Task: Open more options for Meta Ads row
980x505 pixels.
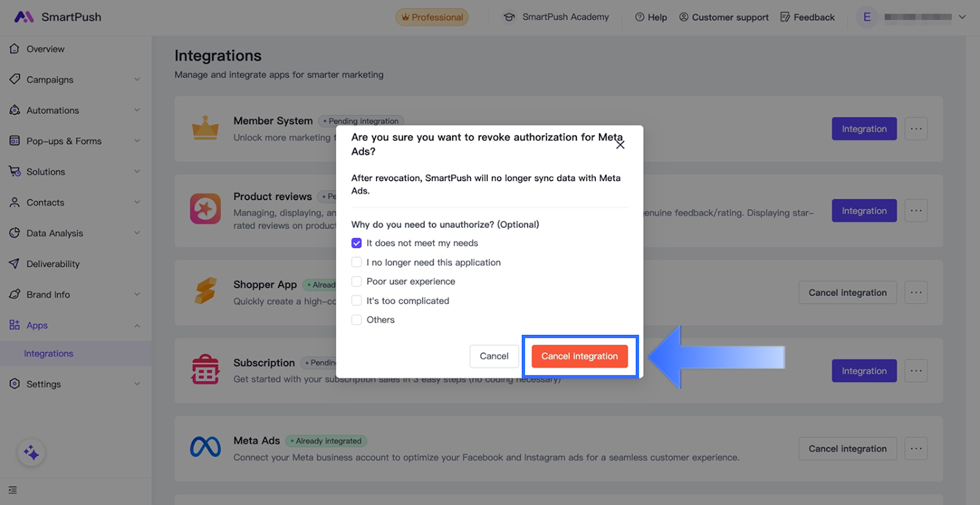Action: coord(916,449)
